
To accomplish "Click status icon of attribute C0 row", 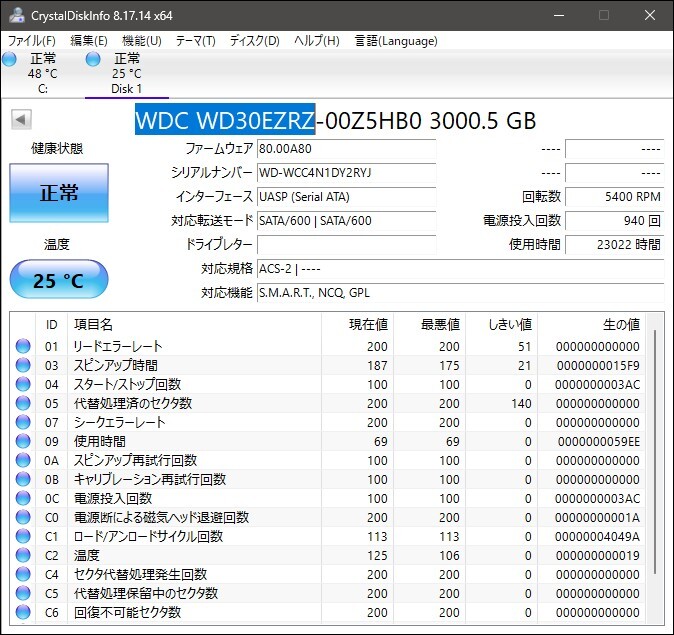I will pos(23,517).
